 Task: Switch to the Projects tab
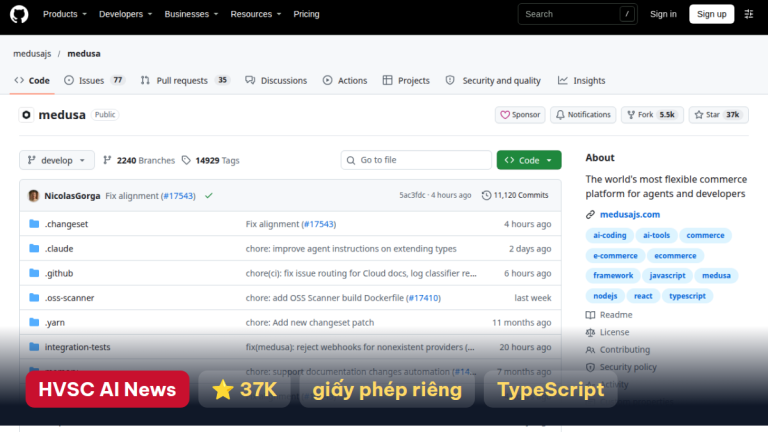point(406,80)
